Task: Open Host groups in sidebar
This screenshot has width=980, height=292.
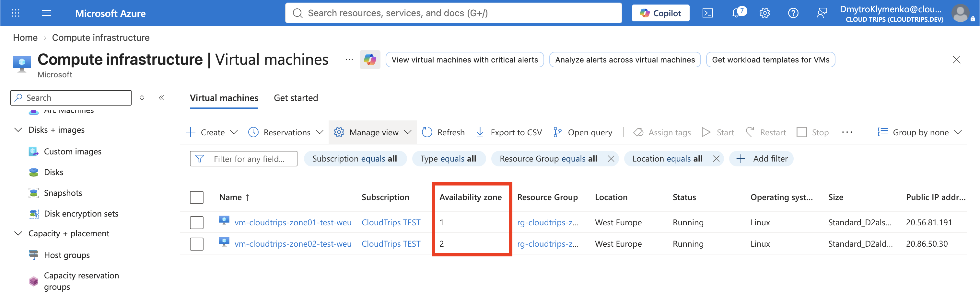Action: (x=66, y=255)
